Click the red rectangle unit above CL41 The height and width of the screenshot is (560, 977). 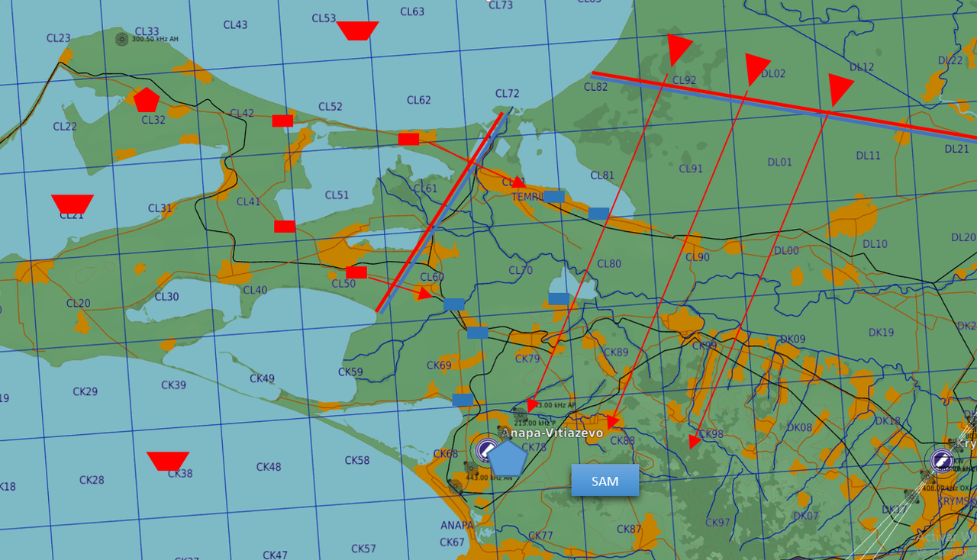click(285, 227)
